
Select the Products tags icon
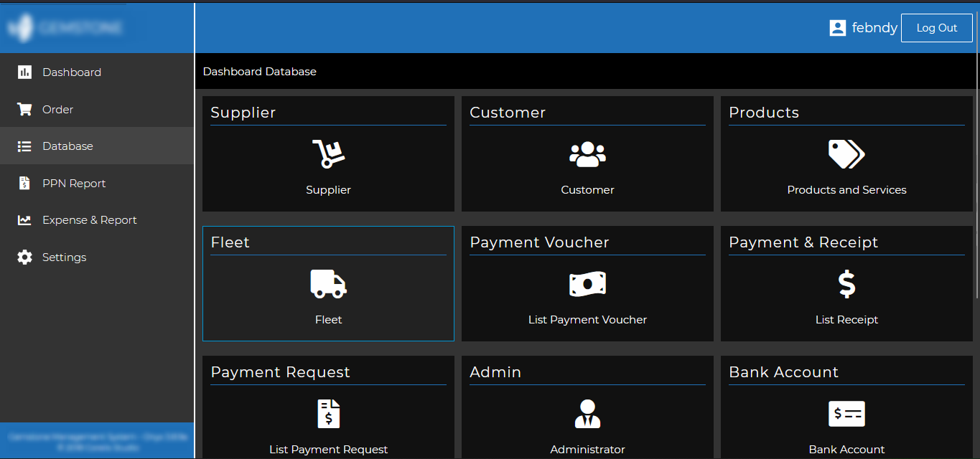coord(846,154)
